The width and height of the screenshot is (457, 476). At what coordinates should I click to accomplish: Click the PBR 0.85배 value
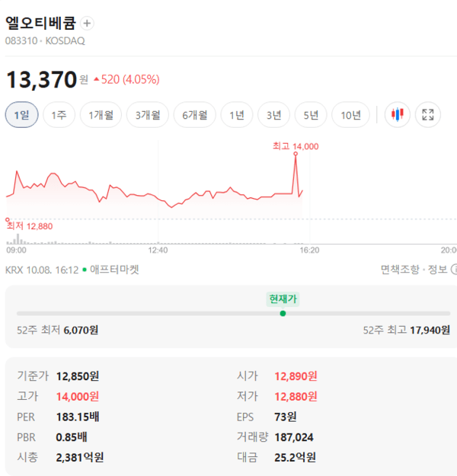pos(72,437)
